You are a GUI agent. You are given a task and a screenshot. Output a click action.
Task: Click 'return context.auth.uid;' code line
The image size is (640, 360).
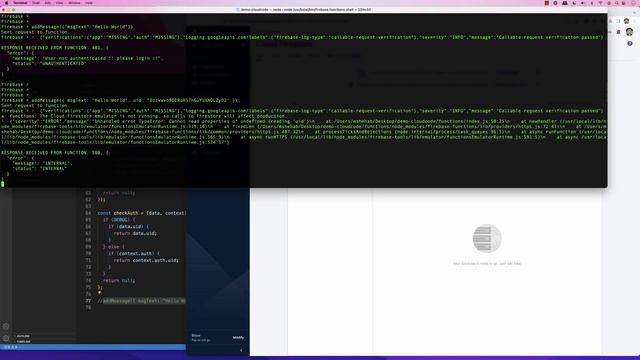tap(146, 260)
